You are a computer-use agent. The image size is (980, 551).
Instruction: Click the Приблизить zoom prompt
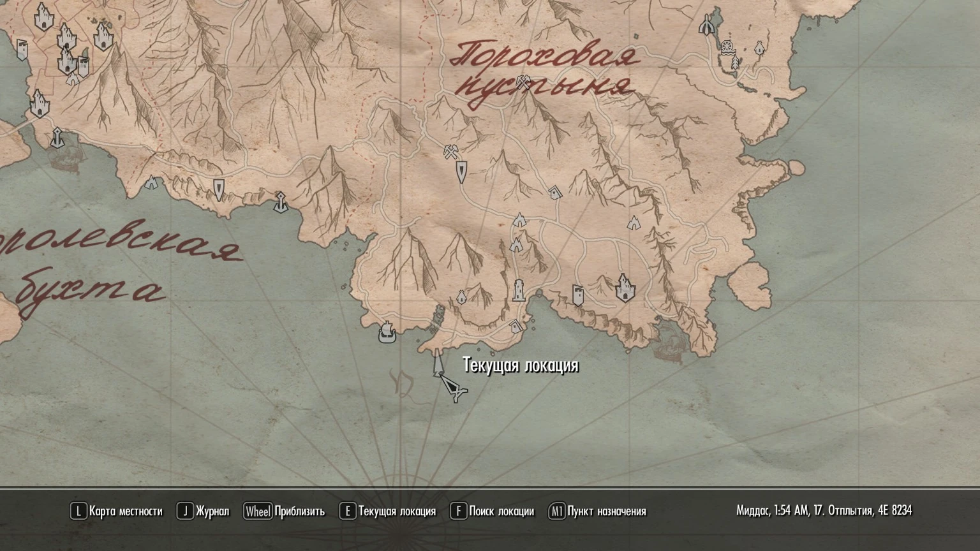coord(284,511)
